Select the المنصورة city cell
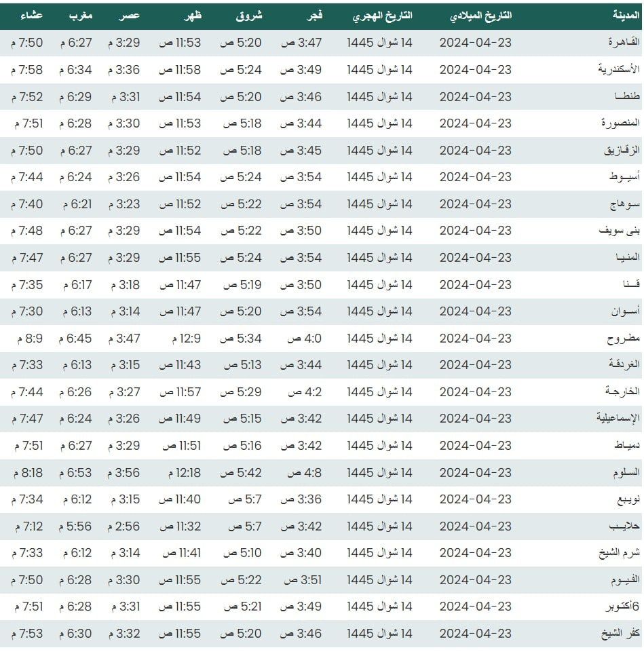644x652 pixels. (x=620, y=123)
